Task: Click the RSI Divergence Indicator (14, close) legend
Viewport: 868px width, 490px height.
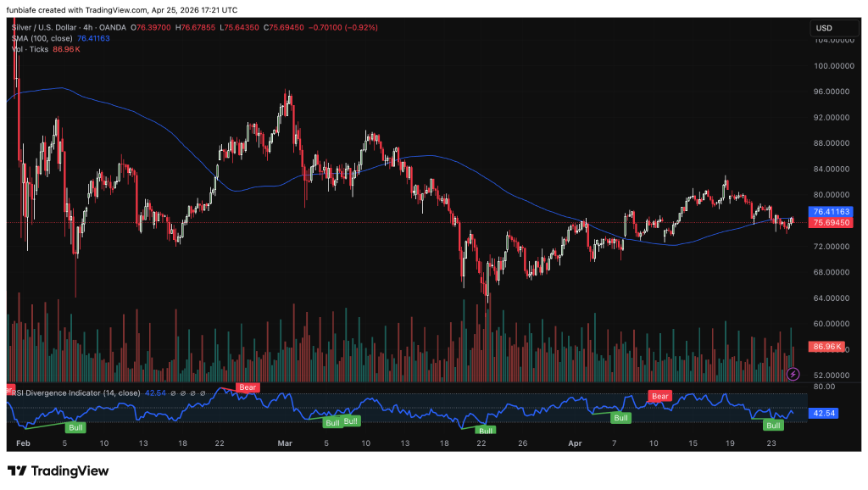Action: (75, 393)
